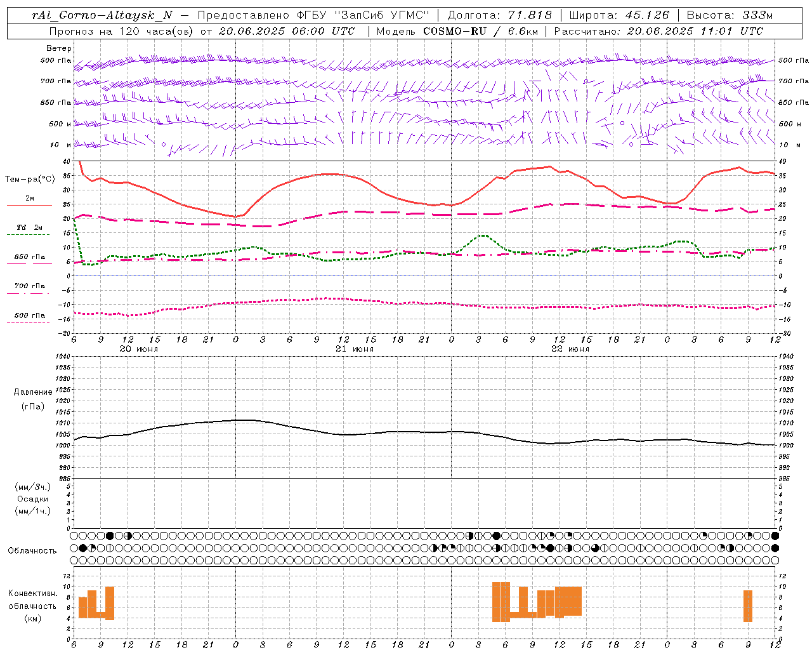
Task: Click the provider text ФГБУ "ЗапСиб УГМС"
Action: coord(363,15)
